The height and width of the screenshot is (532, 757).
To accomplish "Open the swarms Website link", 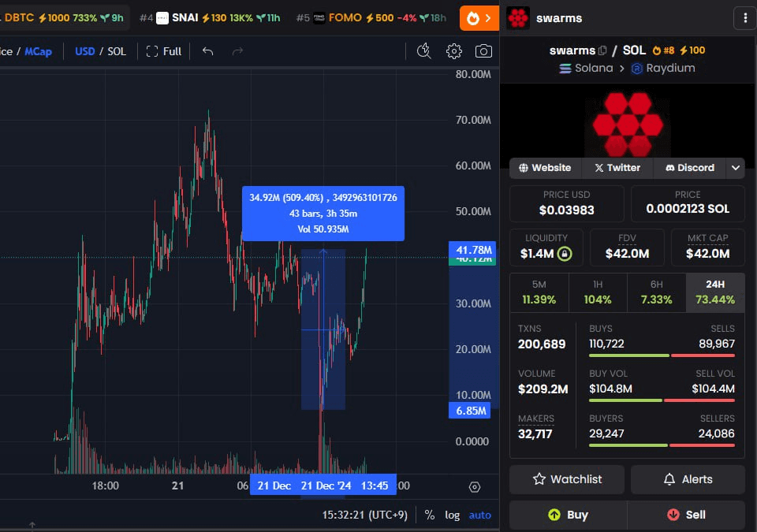I will coord(545,168).
